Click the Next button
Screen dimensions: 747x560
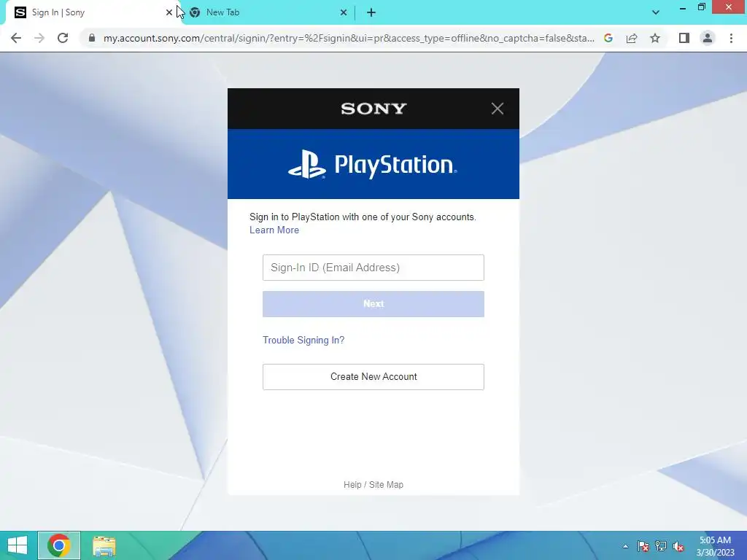coord(373,304)
